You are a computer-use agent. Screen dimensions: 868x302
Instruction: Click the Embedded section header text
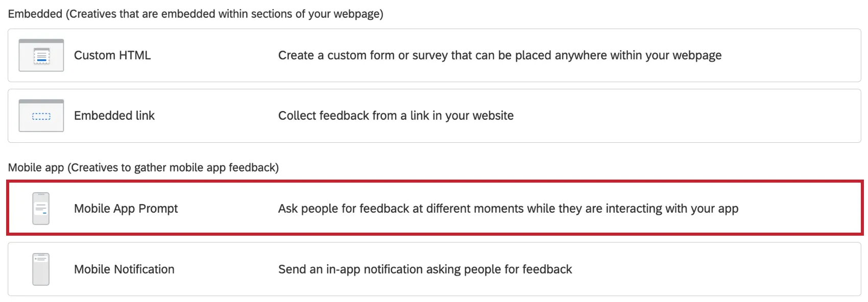pyautogui.click(x=197, y=14)
